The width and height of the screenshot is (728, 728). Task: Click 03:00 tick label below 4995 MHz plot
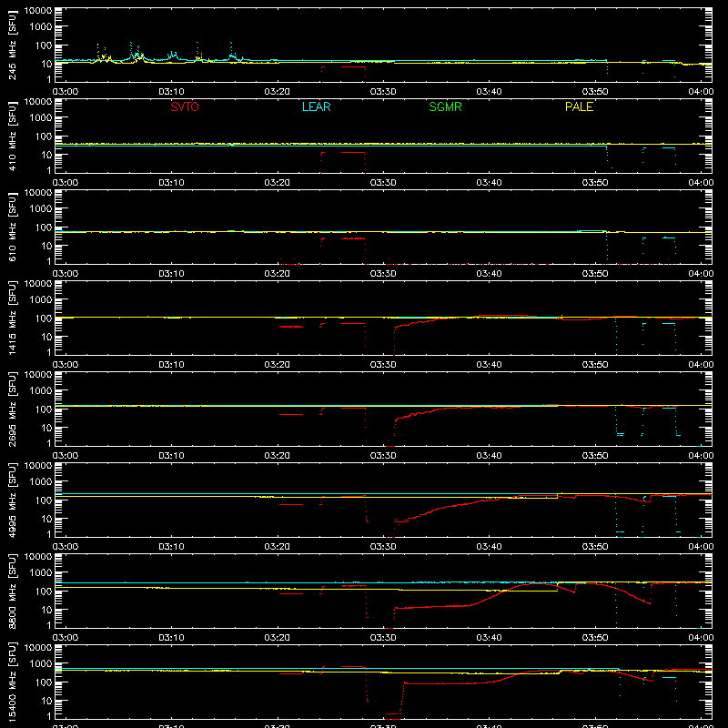[x=66, y=547]
